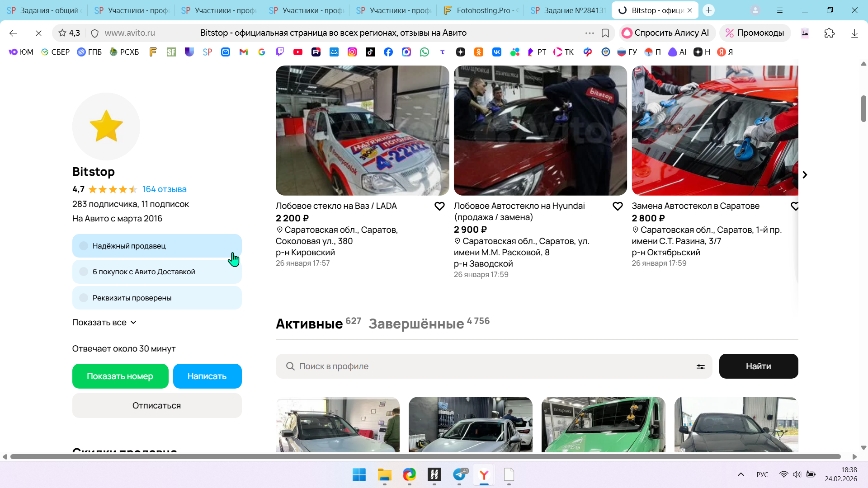The width and height of the screenshot is (868, 488).
Task: Show hidden system tray icons
Action: (741, 474)
